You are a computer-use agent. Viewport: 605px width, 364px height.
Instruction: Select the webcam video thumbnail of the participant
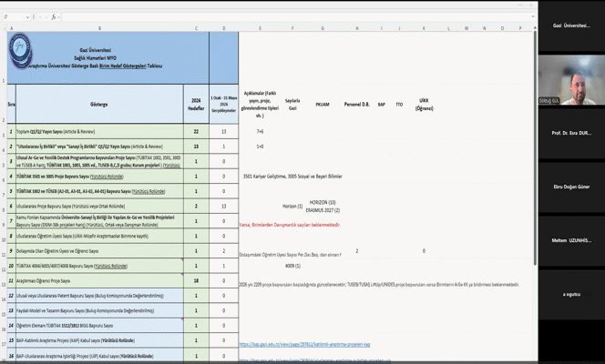(x=571, y=80)
